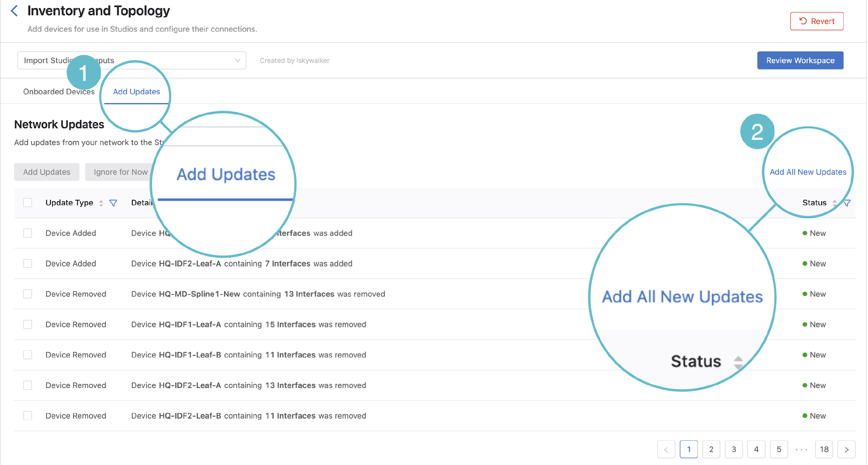The width and height of the screenshot is (868, 465).
Task: Select the HQ-MD-Spline1-New removed row checkbox
Action: tap(28, 294)
